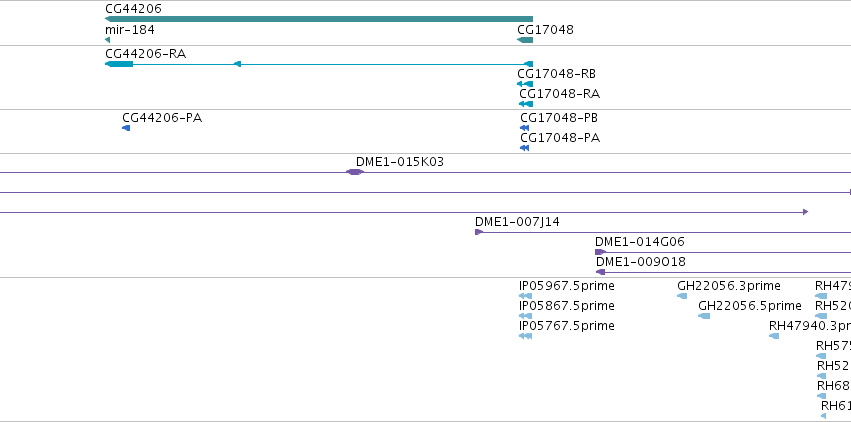Select the IP05867.5prime EST label
This screenshot has height=422, width=851.
(567, 306)
